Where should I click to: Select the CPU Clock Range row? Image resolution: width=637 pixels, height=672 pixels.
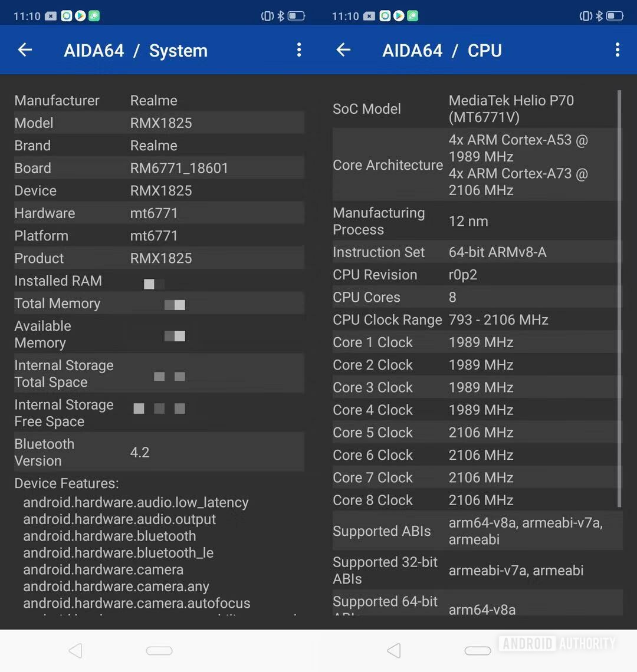click(x=477, y=320)
